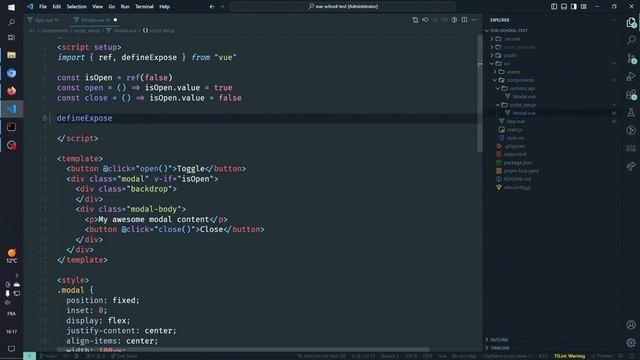This screenshot has width=640, height=360.
Task: Open the Explorer view in the activity bar
Action: pyautogui.click(x=631, y=22)
